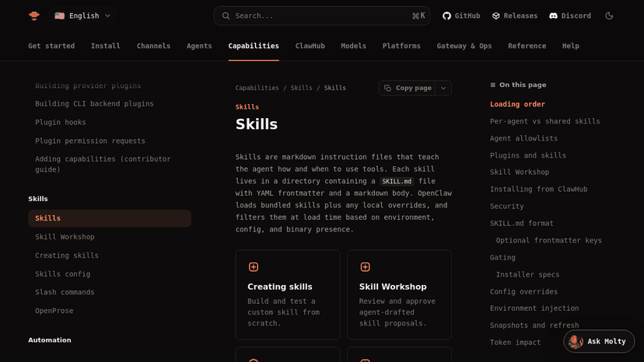
Task: Jump to Per-agent vs shared skills
Action: pos(544,121)
